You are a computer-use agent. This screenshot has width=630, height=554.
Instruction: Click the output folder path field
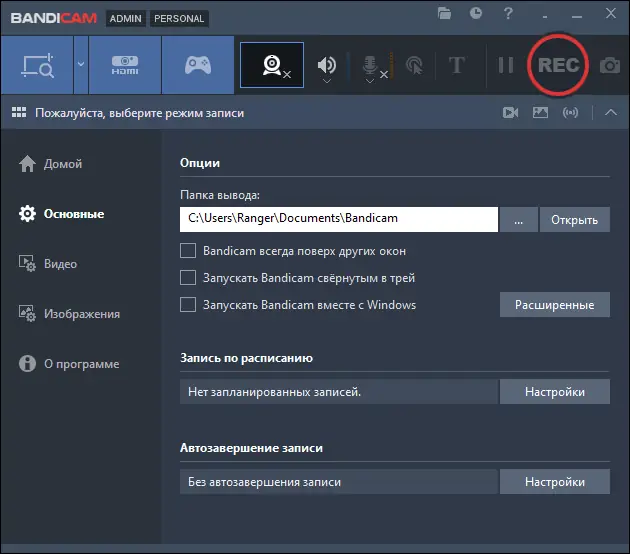point(339,219)
